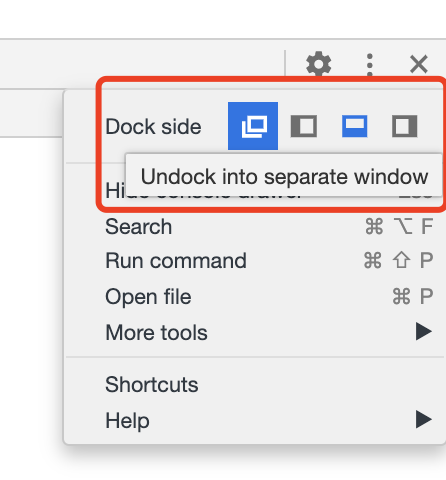Select Search from the menu

click(255, 227)
